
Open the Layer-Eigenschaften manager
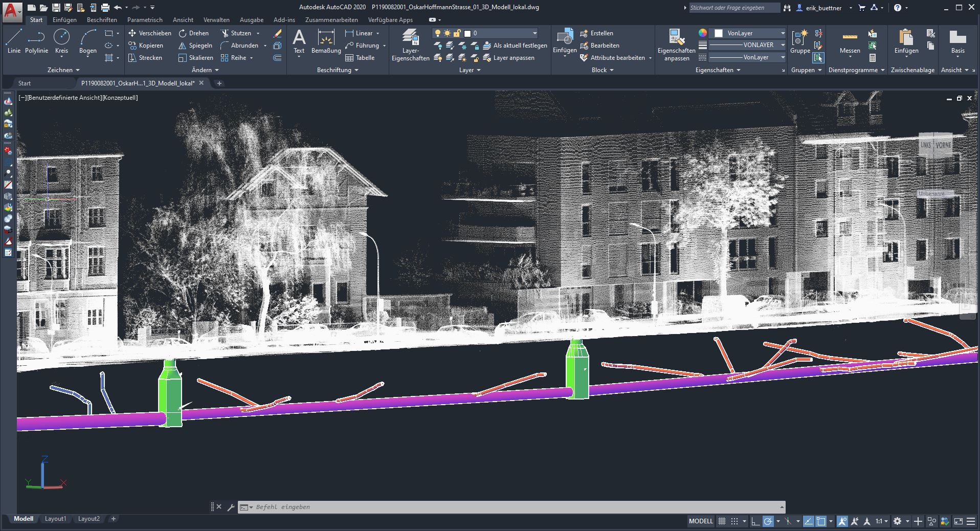click(x=410, y=45)
